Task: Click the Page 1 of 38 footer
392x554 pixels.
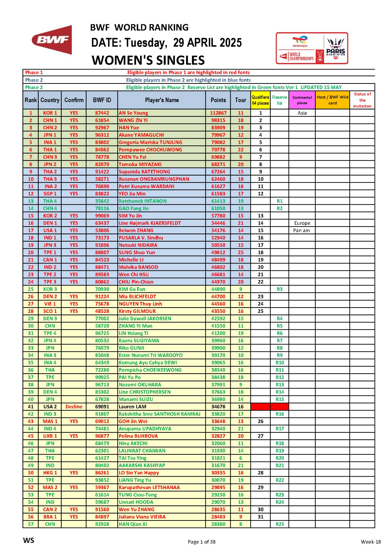Action: pos(202,542)
